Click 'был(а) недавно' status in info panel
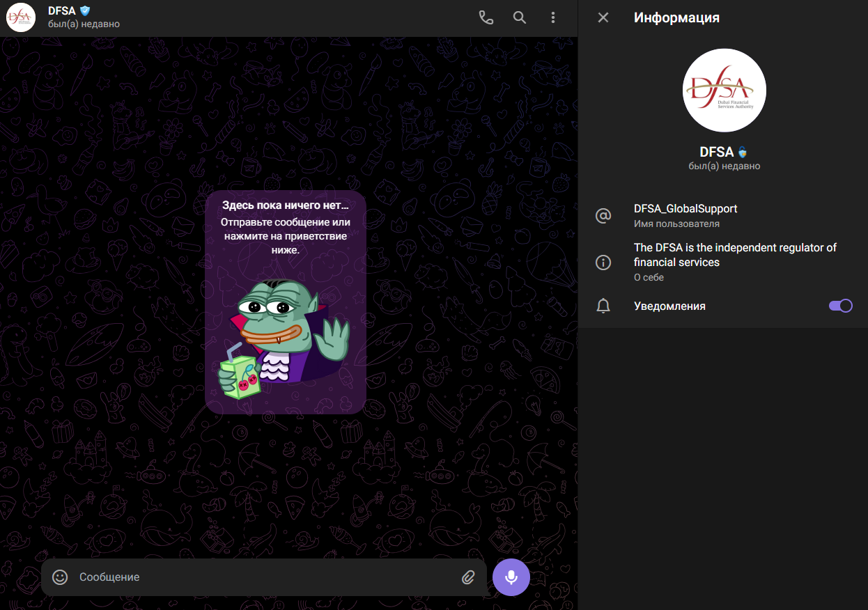Image resolution: width=868 pixels, height=610 pixels. (724, 166)
